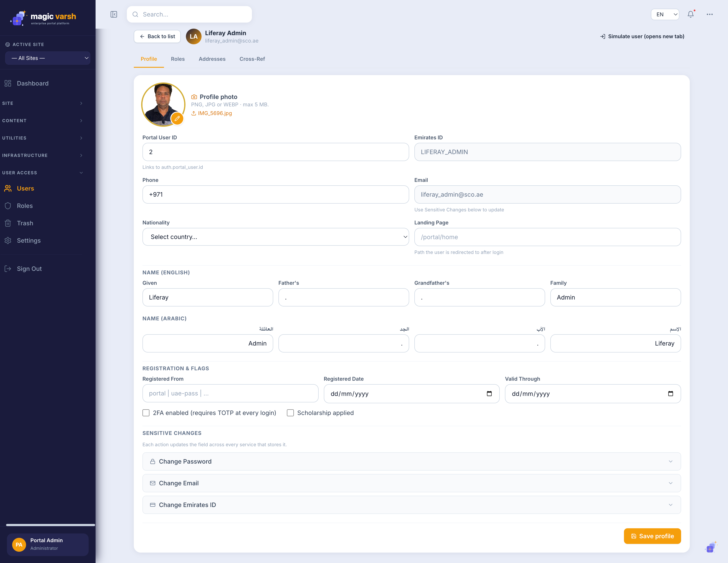Screen dimensions: 728x563
Task: Expand the CONTENT sidebar section
Action: (42, 121)
